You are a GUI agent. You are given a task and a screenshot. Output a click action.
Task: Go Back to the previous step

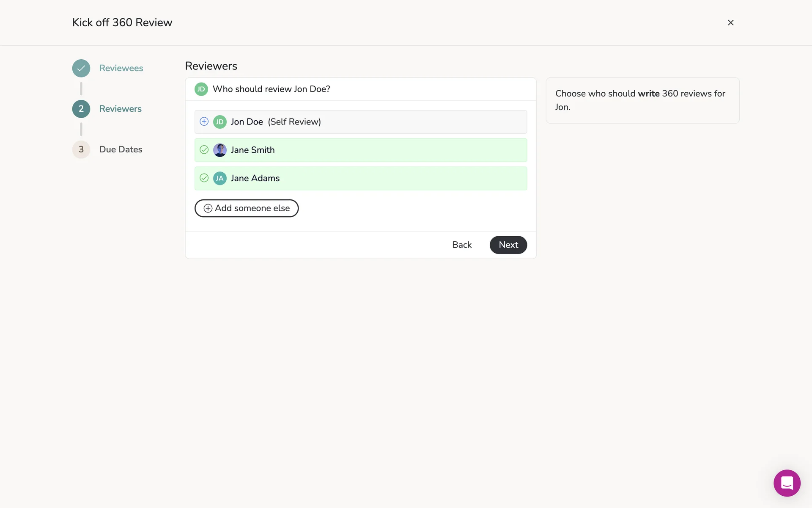tap(461, 245)
